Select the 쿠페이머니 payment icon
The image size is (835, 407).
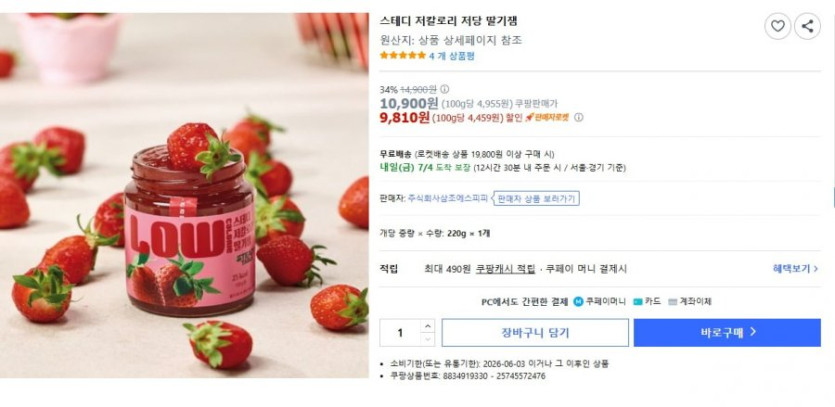point(578,302)
